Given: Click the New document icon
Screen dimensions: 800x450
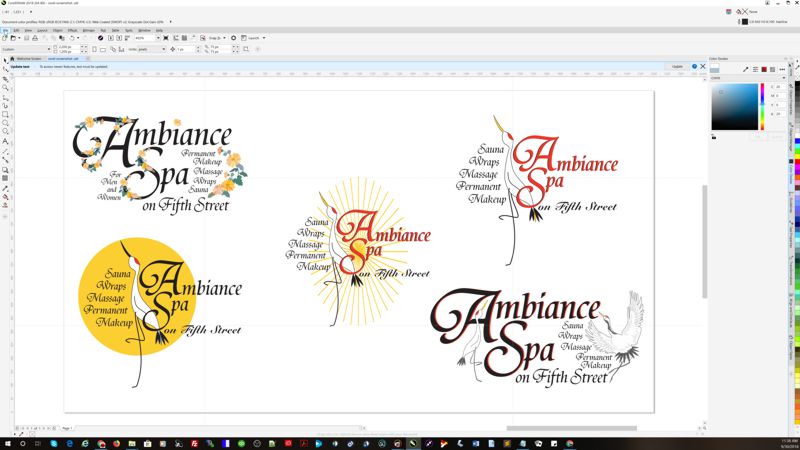Looking at the screenshot, I should 5,38.
